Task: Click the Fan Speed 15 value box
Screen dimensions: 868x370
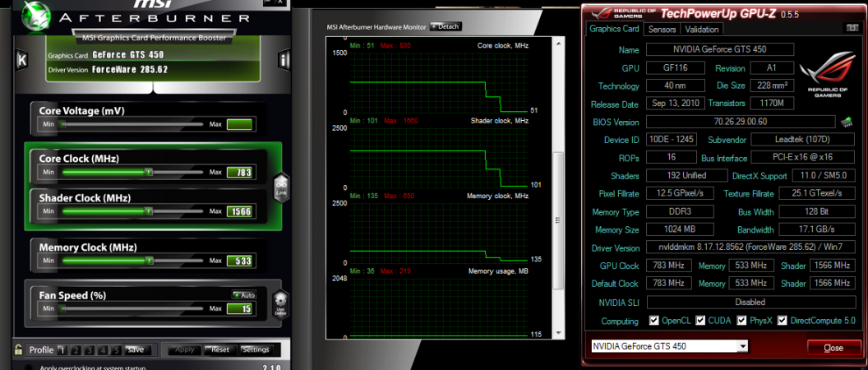Action: pos(240,308)
